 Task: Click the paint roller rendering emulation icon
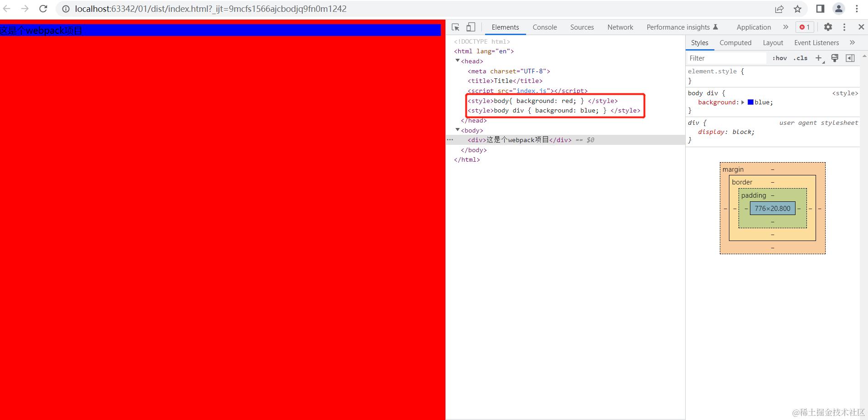tap(835, 58)
